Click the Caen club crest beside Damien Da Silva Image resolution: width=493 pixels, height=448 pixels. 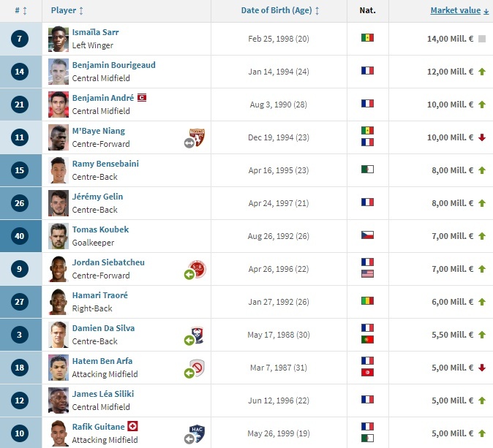tap(196, 335)
